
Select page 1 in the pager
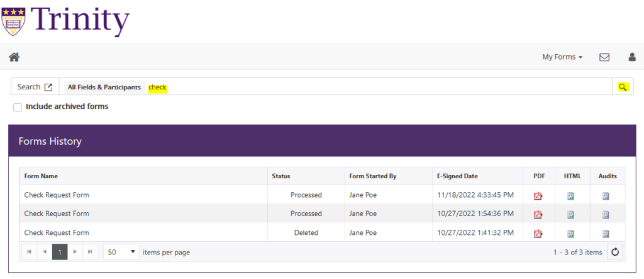pos(60,252)
